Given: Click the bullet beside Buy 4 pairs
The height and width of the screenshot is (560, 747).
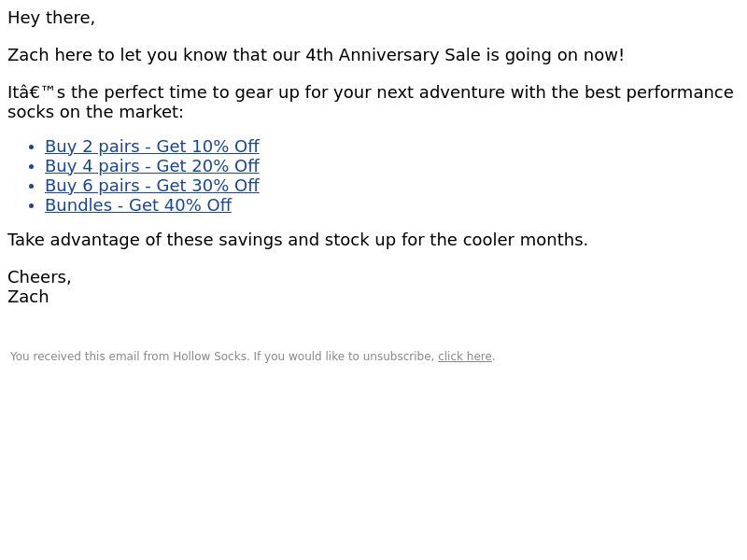Looking at the screenshot, I should (32, 167).
